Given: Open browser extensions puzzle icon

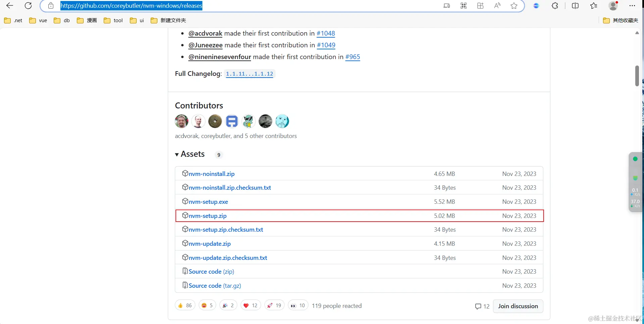Looking at the screenshot, I should pos(555,6).
